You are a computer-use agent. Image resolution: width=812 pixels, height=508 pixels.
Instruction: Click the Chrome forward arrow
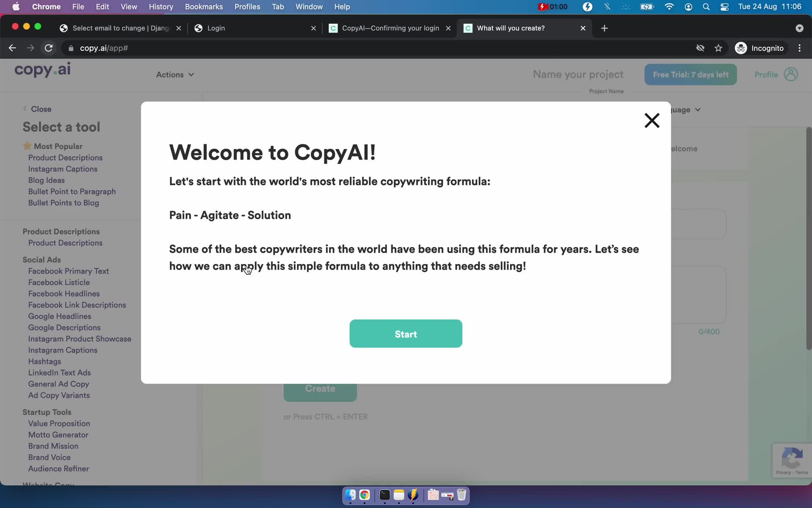point(30,48)
